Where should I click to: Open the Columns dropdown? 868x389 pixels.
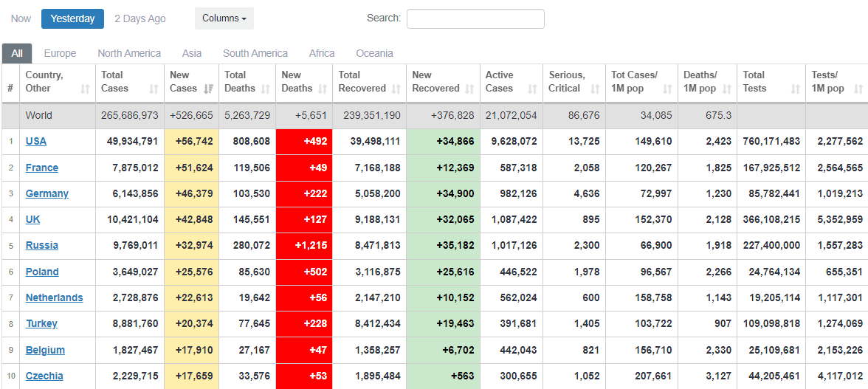pyautogui.click(x=224, y=18)
